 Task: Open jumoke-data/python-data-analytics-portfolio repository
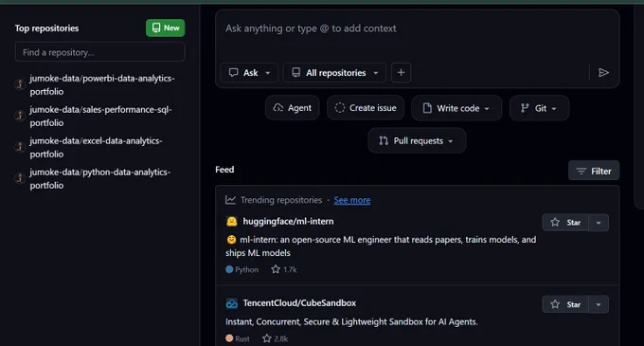[99, 178]
